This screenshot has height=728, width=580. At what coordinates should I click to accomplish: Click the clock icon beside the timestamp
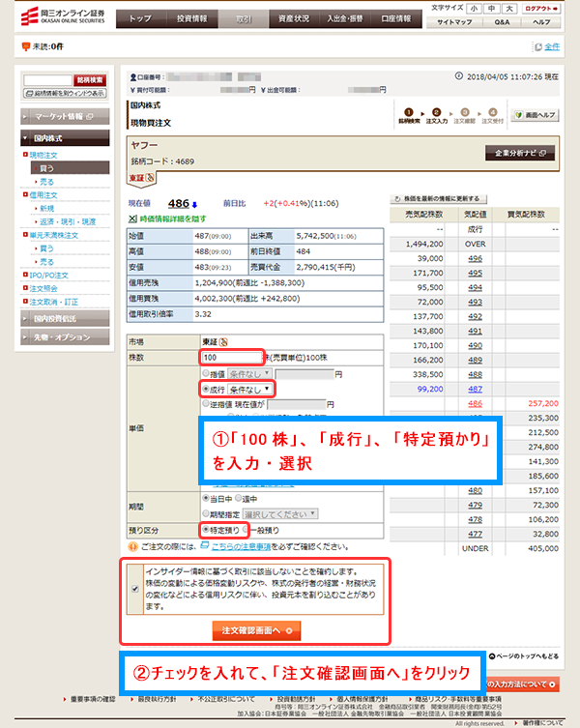pos(459,75)
